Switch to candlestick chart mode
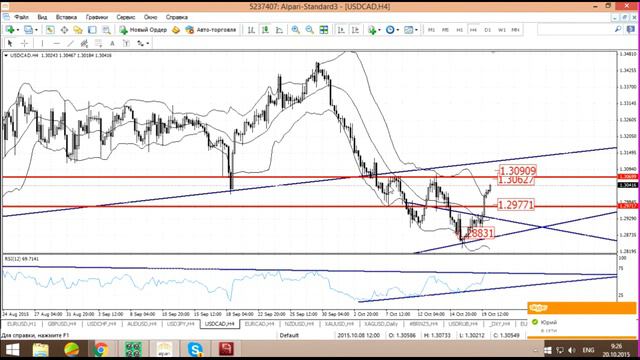The height and width of the screenshot is (360, 640). [x=265, y=30]
